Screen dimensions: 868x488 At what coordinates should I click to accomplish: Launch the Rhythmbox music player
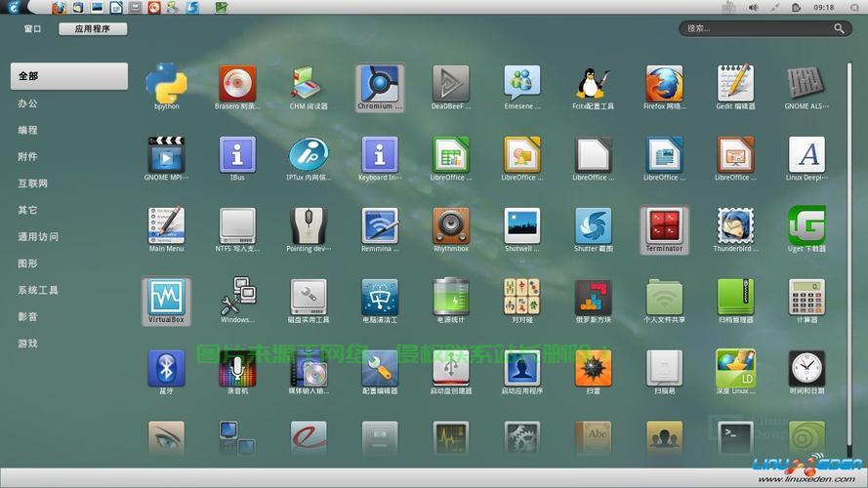[451, 226]
